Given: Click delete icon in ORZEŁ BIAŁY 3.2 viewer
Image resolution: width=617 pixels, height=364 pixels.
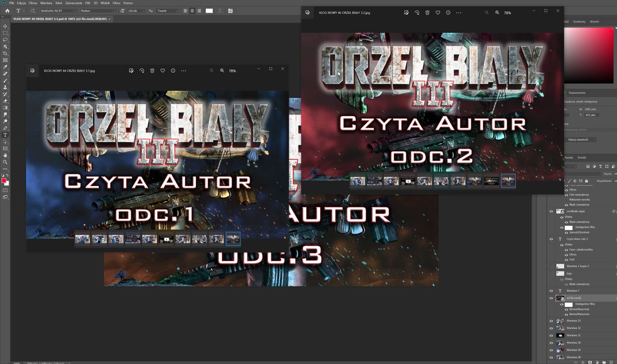Looking at the screenshot, I should (x=427, y=12).
